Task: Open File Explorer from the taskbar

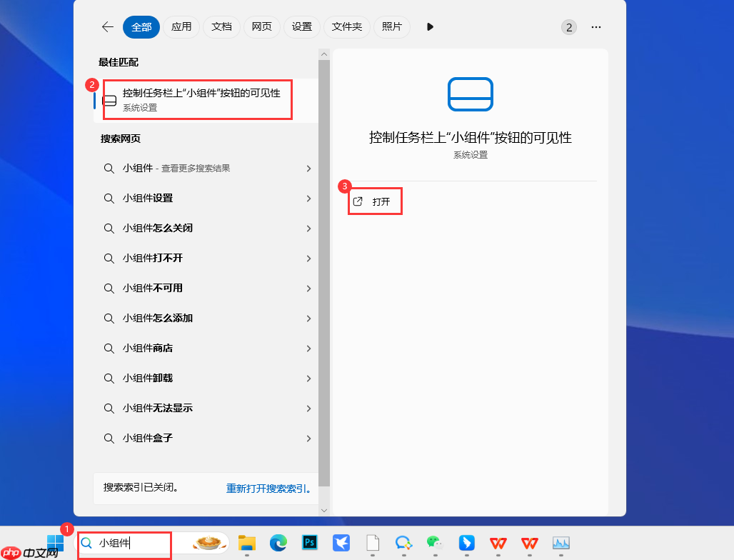Action: pyautogui.click(x=246, y=544)
